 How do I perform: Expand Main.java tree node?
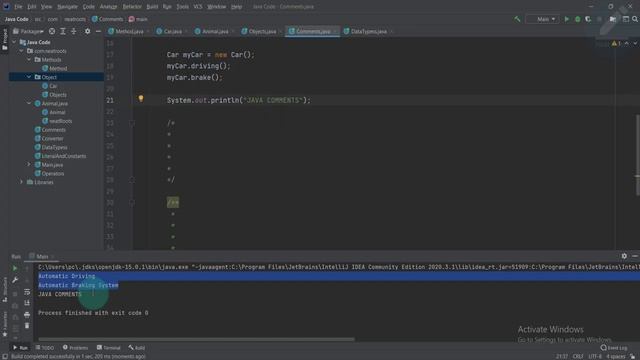pyautogui.click(x=29, y=165)
